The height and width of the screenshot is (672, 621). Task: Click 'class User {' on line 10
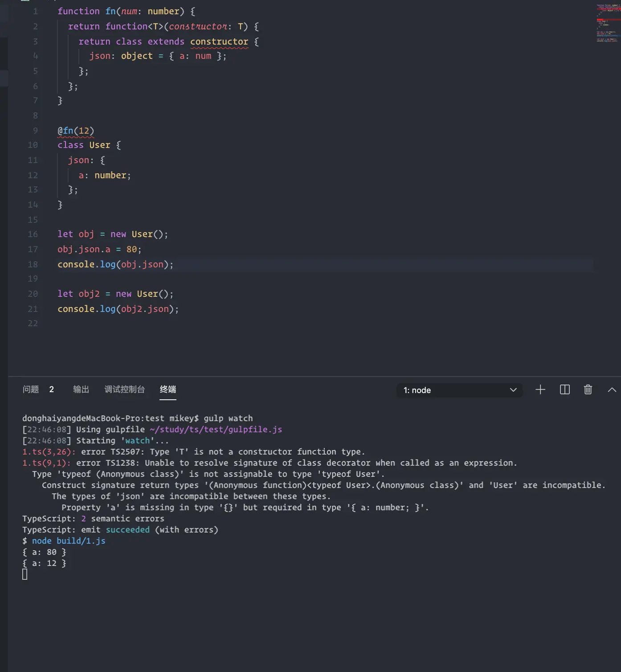[x=89, y=145]
